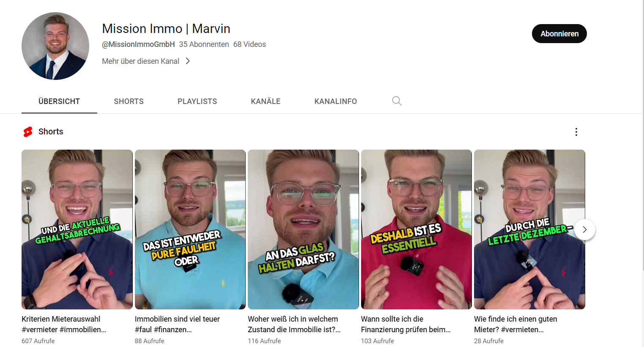Click the red Shorts logo icon
The height and width of the screenshot is (347, 644).
click(x=28, y=132)
